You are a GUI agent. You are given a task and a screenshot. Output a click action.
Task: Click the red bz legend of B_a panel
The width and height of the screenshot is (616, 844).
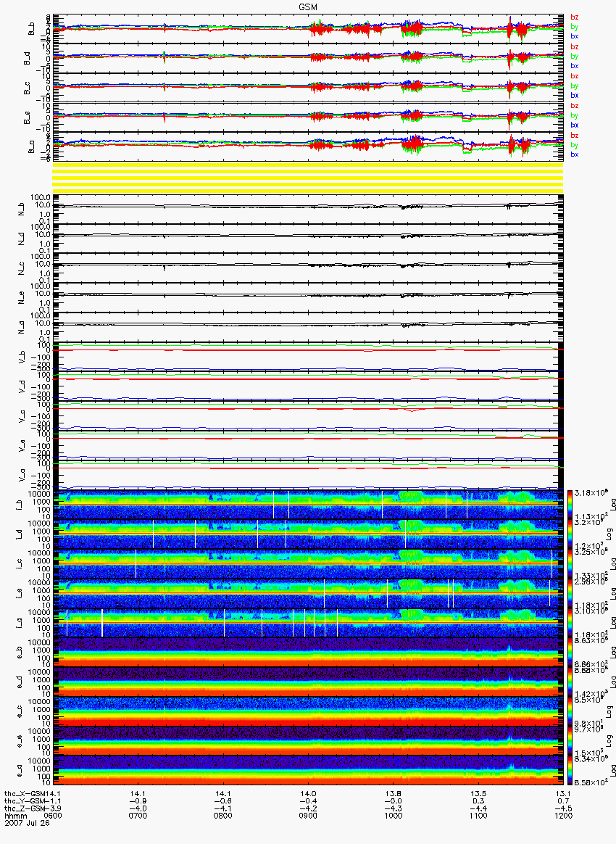coord(575,135)
